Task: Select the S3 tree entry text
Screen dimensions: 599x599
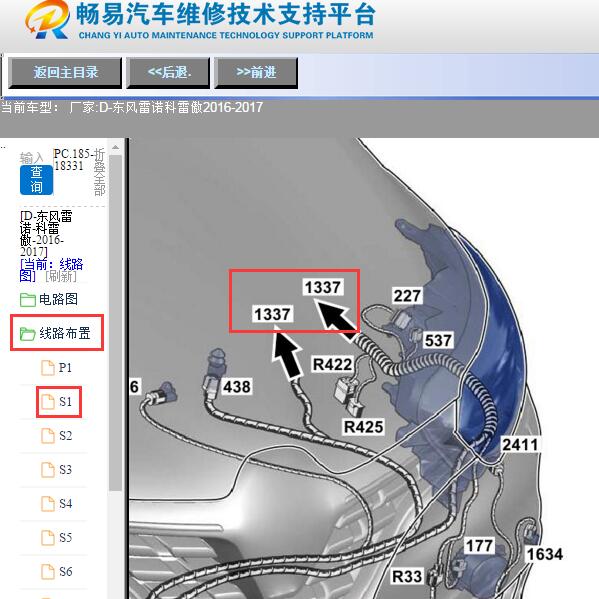Action: click(65, 470)
